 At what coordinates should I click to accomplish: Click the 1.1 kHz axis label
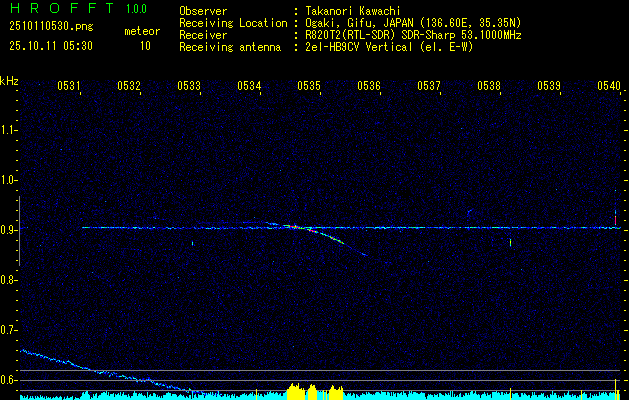coord(10,130)
